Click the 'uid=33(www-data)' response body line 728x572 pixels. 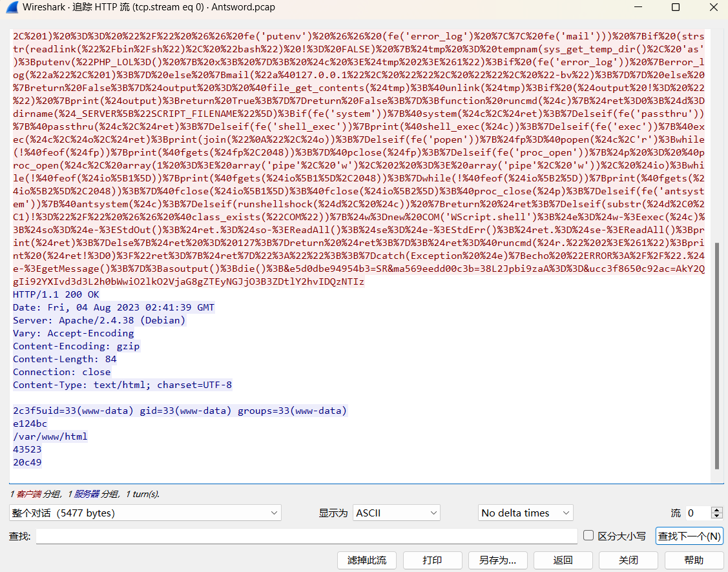click(x=180, y=411)
